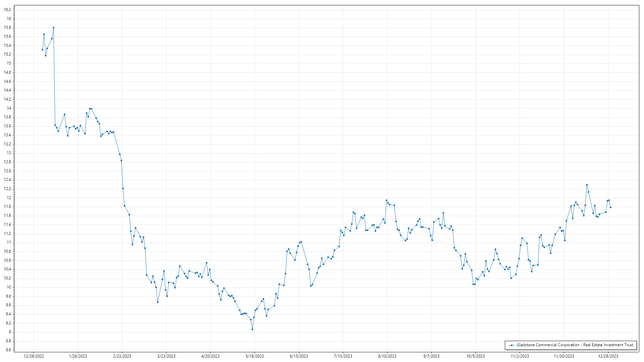
Task: Click the last data point on the line
Action: [610, 207]
